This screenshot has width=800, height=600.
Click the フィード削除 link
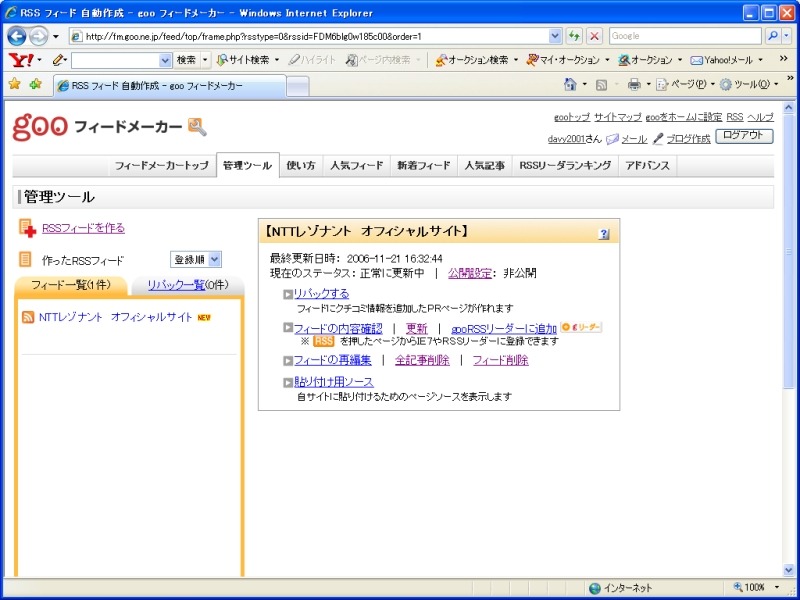pos(501,360)
